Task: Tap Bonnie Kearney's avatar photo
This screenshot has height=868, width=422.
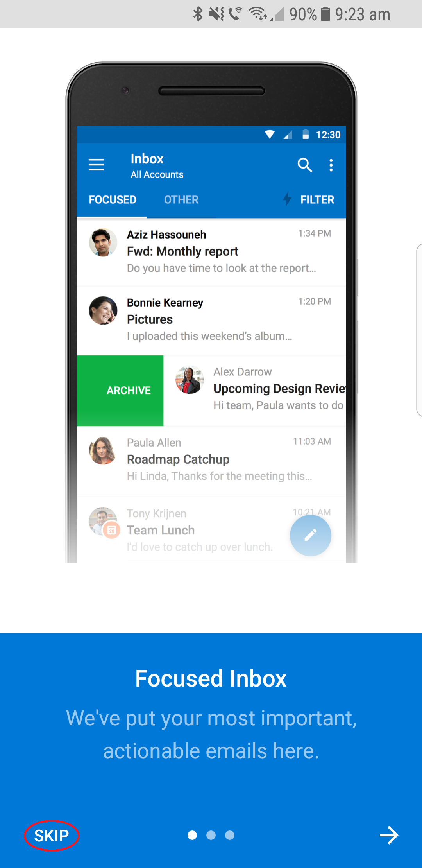Action: tap(103, 310)
